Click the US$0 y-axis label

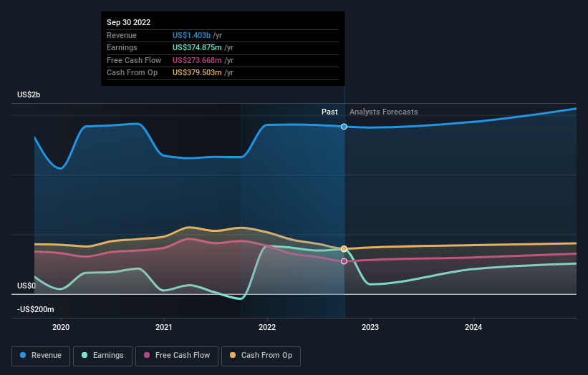coord(26,286)
